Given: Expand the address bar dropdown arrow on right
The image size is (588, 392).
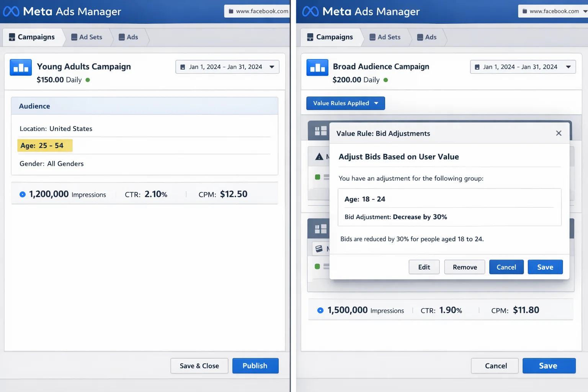Looking at the screenshot, I should (585, 11).
